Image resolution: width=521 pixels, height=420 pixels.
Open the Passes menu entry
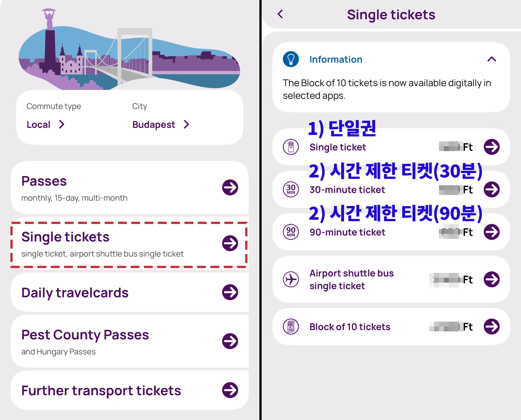click(44, 181)
